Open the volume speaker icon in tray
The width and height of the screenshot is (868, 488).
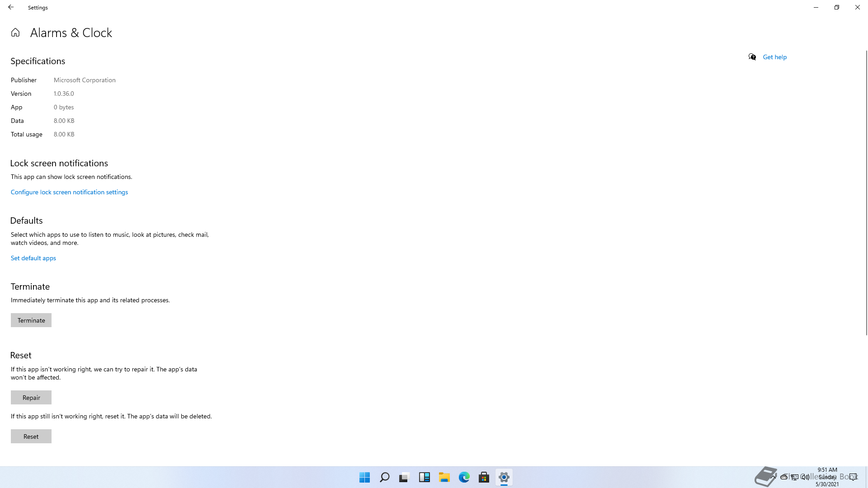(806, 477)
